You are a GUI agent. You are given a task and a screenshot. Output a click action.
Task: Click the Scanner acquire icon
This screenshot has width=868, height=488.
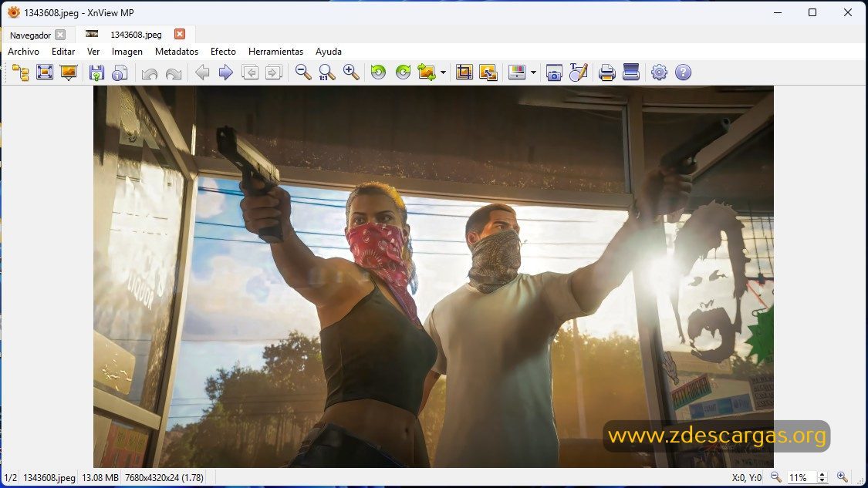[630, 72]
